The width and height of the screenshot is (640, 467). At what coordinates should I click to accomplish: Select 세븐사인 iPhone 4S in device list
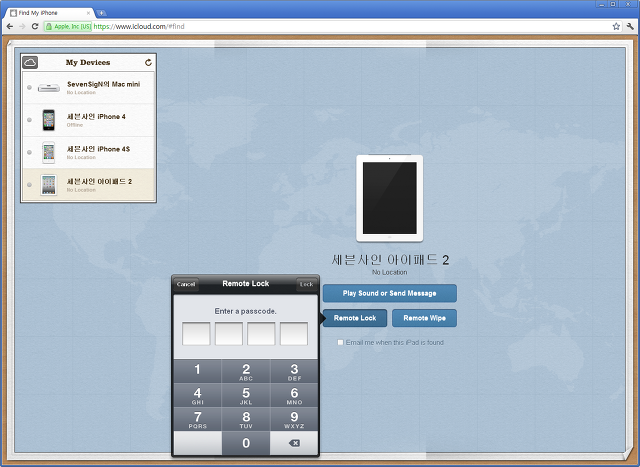pyautogui.click(x=89, y=152)
